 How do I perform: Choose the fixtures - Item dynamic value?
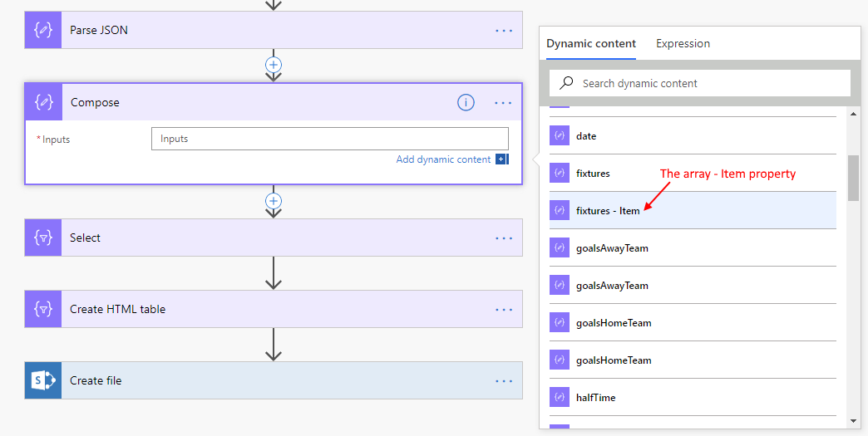point(608,211)
